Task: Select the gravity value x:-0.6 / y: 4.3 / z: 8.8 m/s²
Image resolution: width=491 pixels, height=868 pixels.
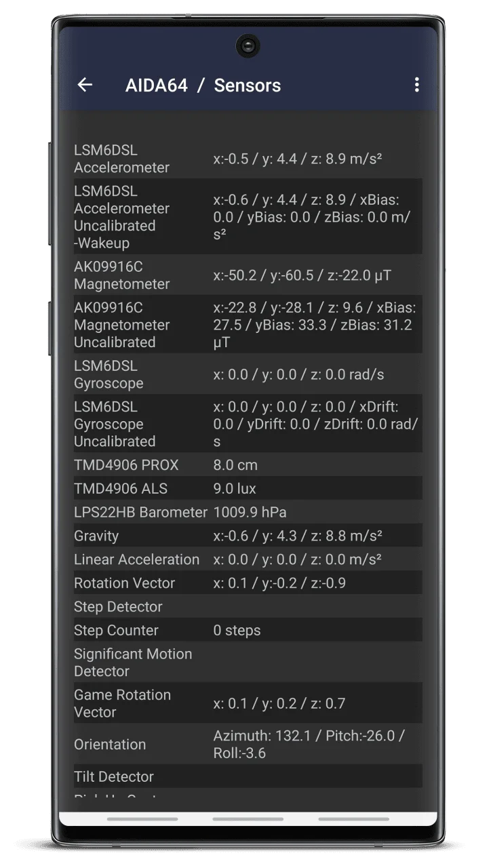Action: coord(298,536)
